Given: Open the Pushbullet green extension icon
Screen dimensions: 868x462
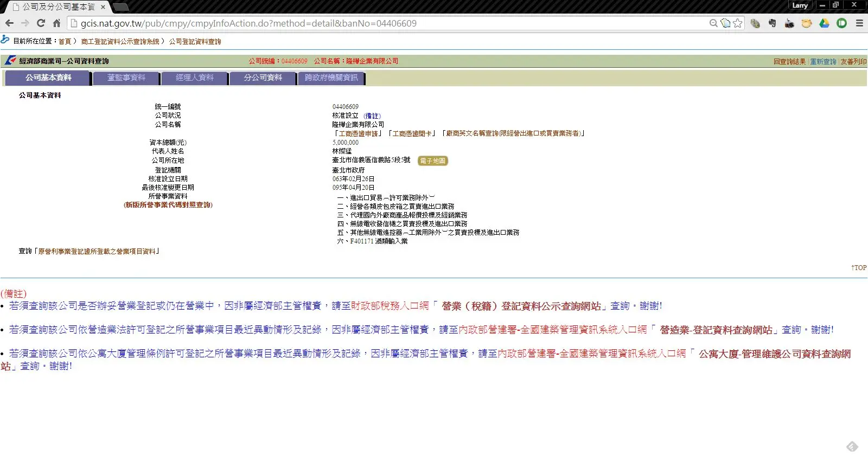Looking at the screenshot, I should click(x=841, y=23).
